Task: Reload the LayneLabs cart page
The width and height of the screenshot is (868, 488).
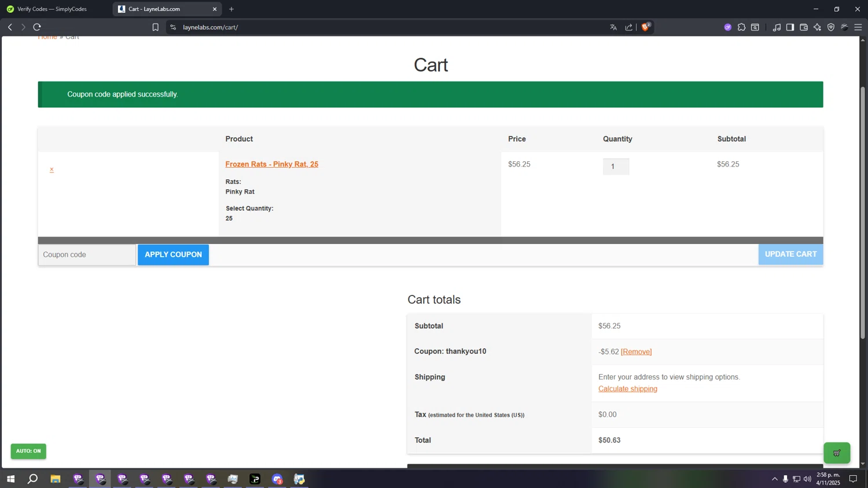Action: tap(37, 27)
